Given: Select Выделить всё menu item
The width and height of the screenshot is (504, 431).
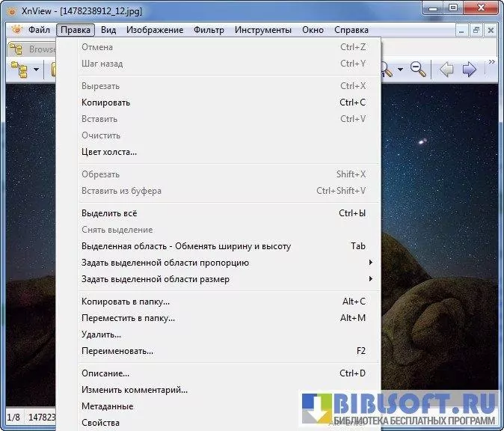Looking at the screenshot, I should [x=109, y=213].
